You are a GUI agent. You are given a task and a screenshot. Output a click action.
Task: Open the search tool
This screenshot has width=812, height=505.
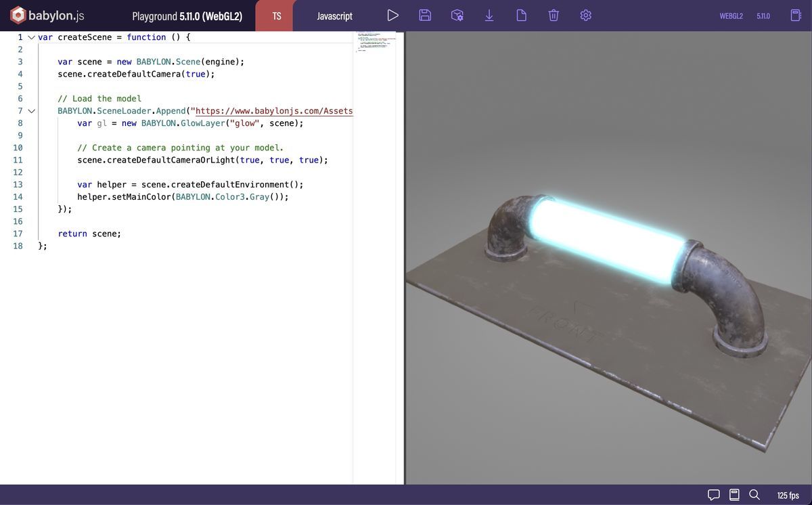click(753, 494)
